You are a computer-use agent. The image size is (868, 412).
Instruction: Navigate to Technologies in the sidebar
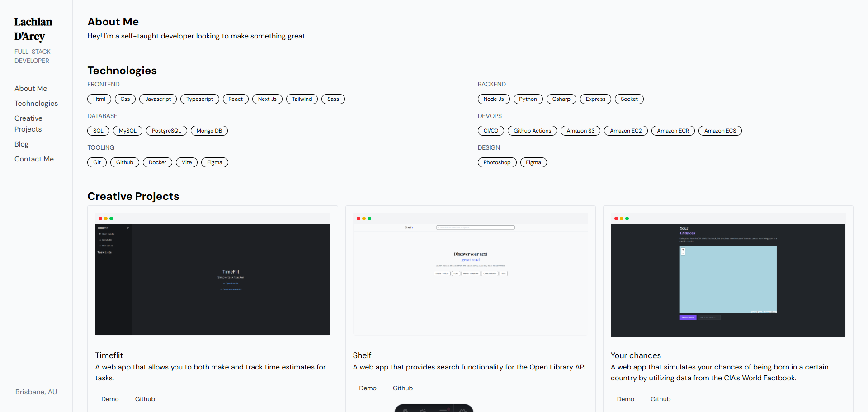(36, 104)
